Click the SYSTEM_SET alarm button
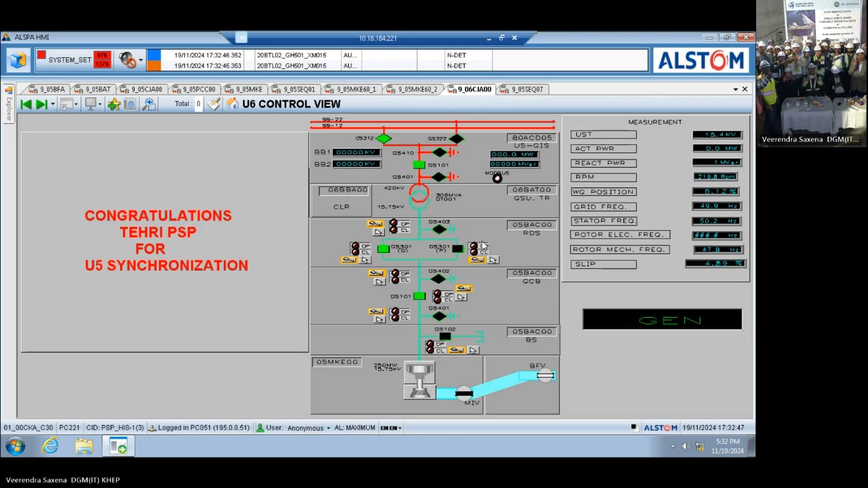This screenshot has width=868, height=488. click(x=73, y=60)
